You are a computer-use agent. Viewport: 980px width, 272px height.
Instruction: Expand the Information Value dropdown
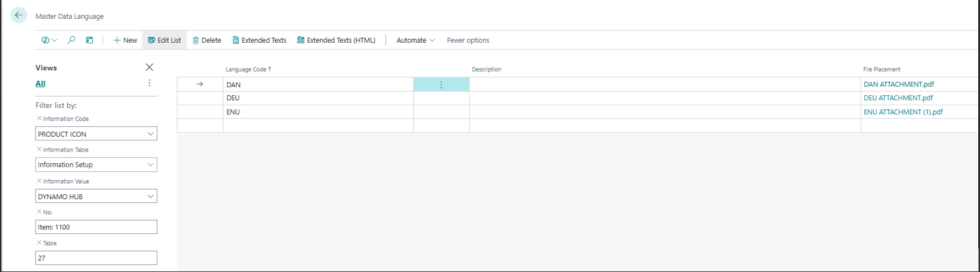[150, 197]
